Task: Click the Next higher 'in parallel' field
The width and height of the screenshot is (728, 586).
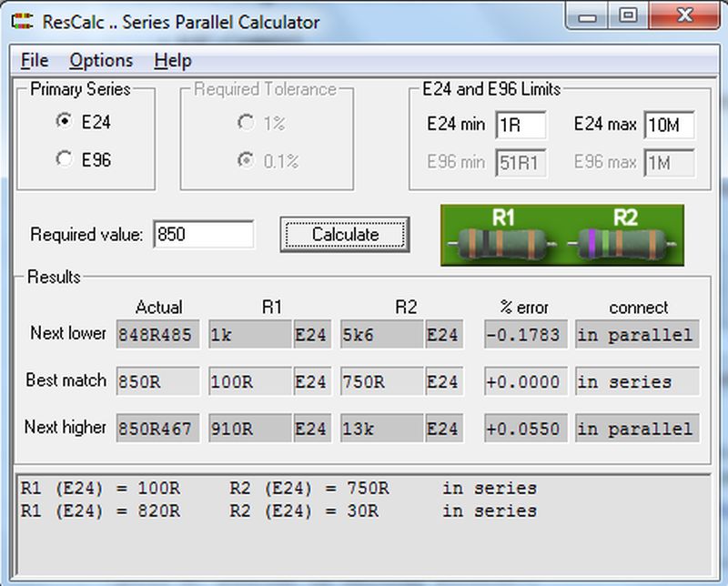Action: 637,428
